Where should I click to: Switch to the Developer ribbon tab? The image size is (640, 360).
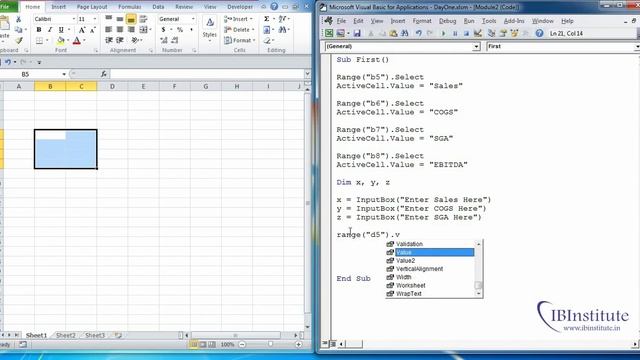click(240, 7)
